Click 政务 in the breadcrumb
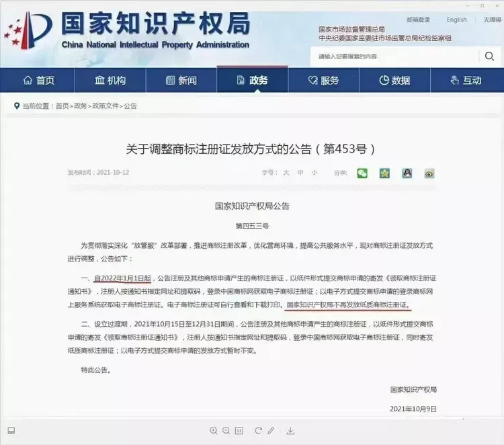 click(81, 106)
